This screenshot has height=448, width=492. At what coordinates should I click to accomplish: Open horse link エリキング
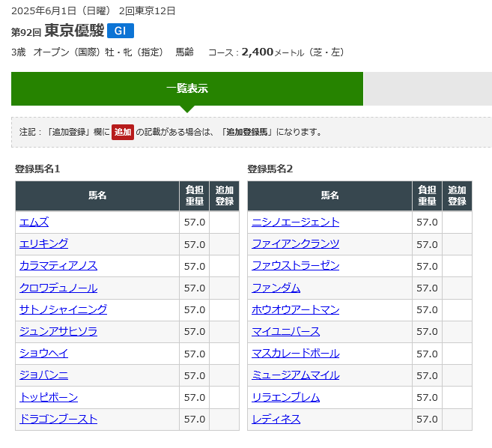43,243
